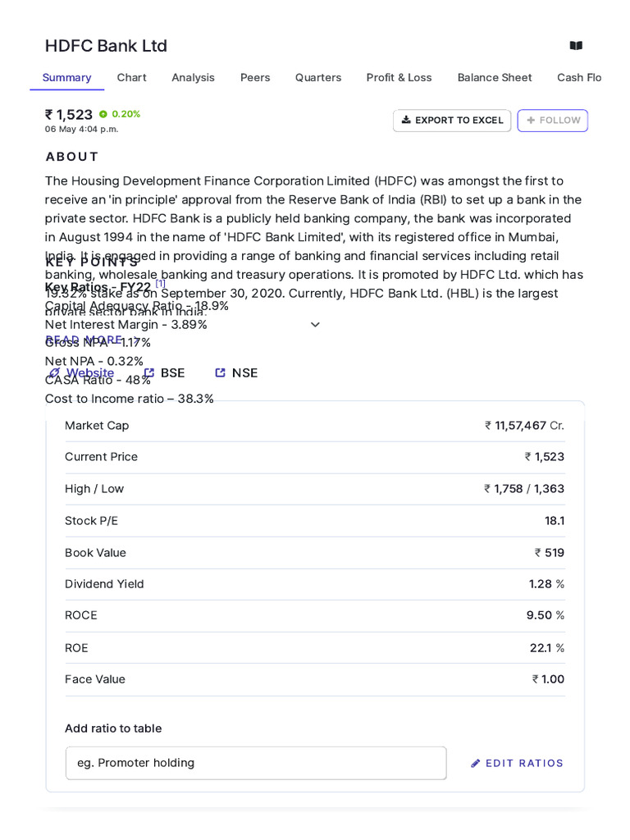Viewport: 630px width, 840px height.
Task: Open the Chart tab
Action: click(x=132, y=78)
